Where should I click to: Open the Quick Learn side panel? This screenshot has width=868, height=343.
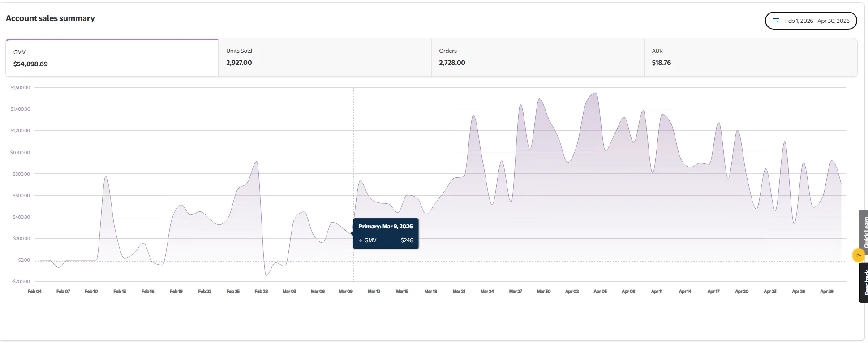tap(864, 232)
